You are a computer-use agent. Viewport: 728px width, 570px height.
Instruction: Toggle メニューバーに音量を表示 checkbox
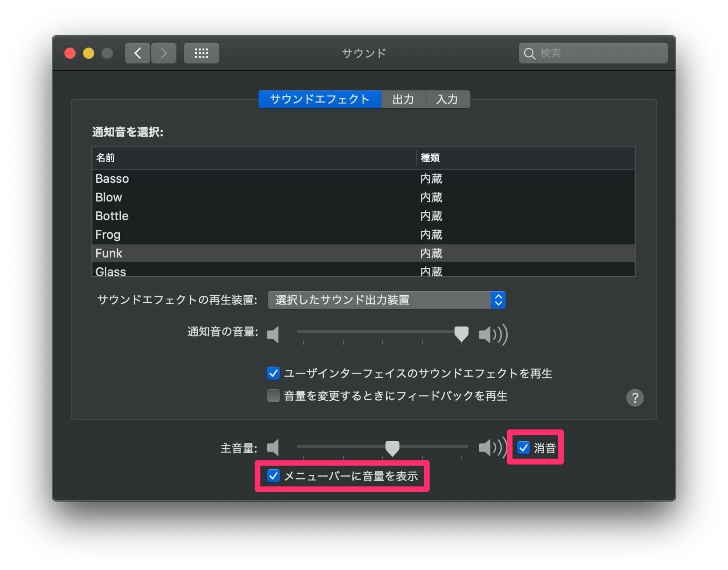coord(273,476)
